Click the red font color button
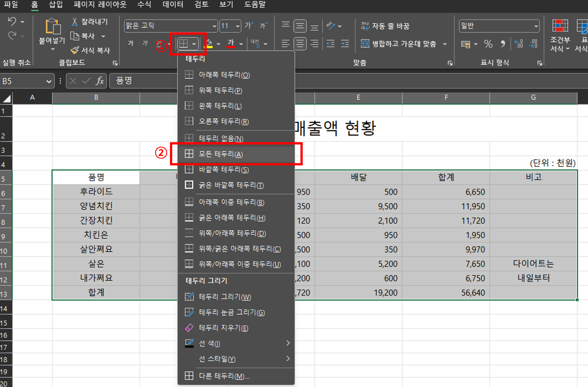Screen dimensions: 588x387 pos(231,44)
